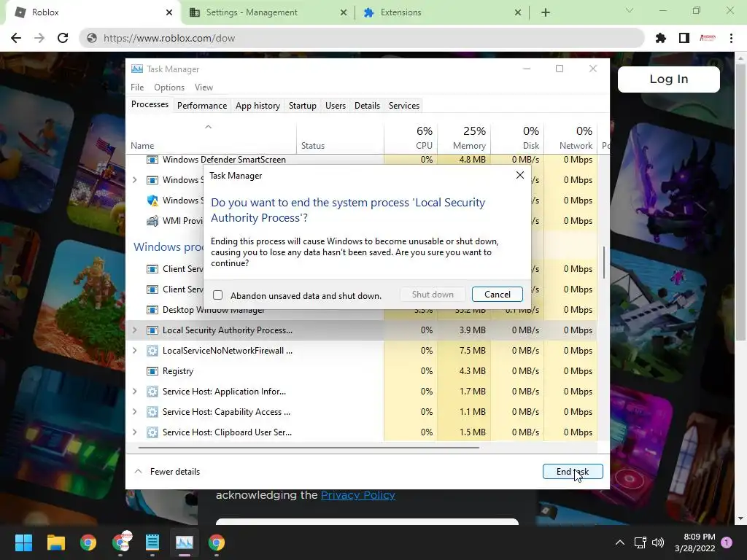Click the WMI Provider process icon
Viewport: 747px width, 560px height.
pyautogui.click(x=152, y=221)
